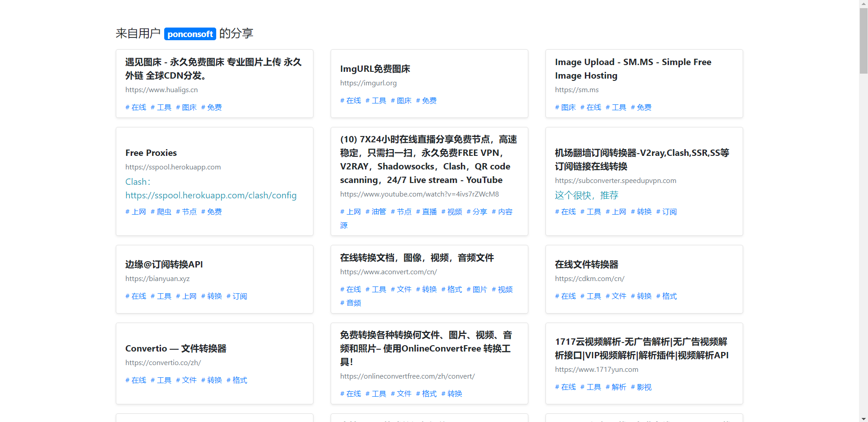This screenshot has width=868, height=422.
Task: Open the Free Proxies card title
Action: 151,153
